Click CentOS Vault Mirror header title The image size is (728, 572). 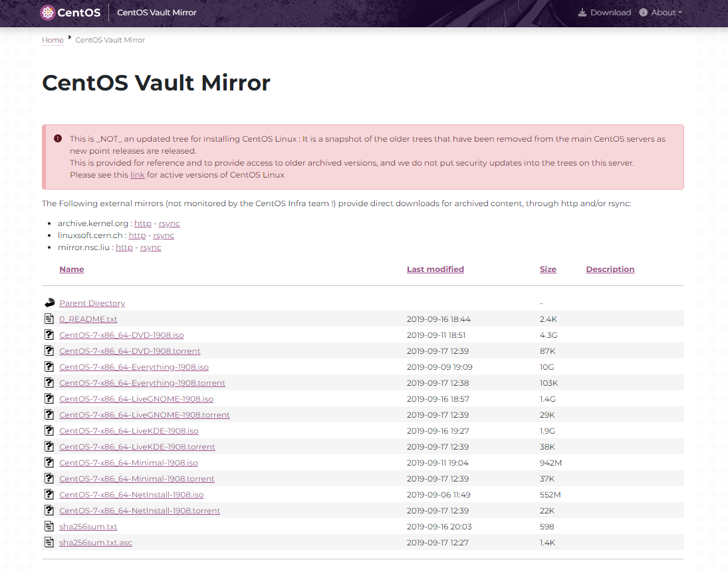(156, 13)
